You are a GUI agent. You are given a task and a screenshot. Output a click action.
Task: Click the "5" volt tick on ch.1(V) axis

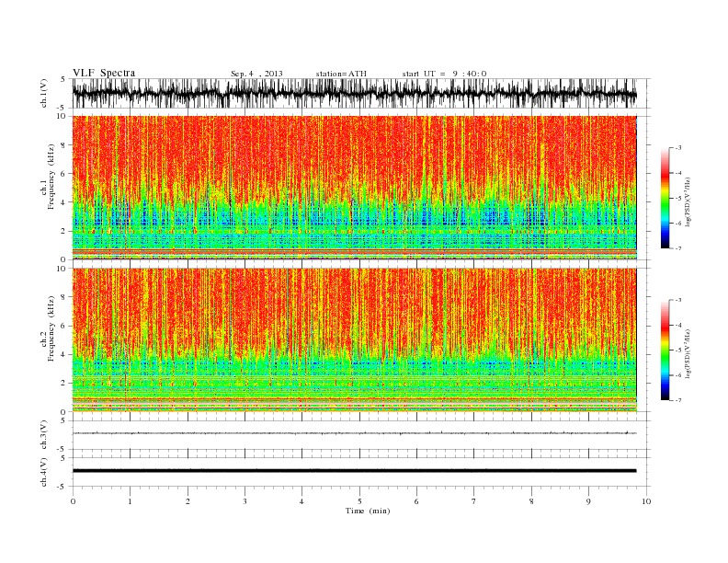63,79
